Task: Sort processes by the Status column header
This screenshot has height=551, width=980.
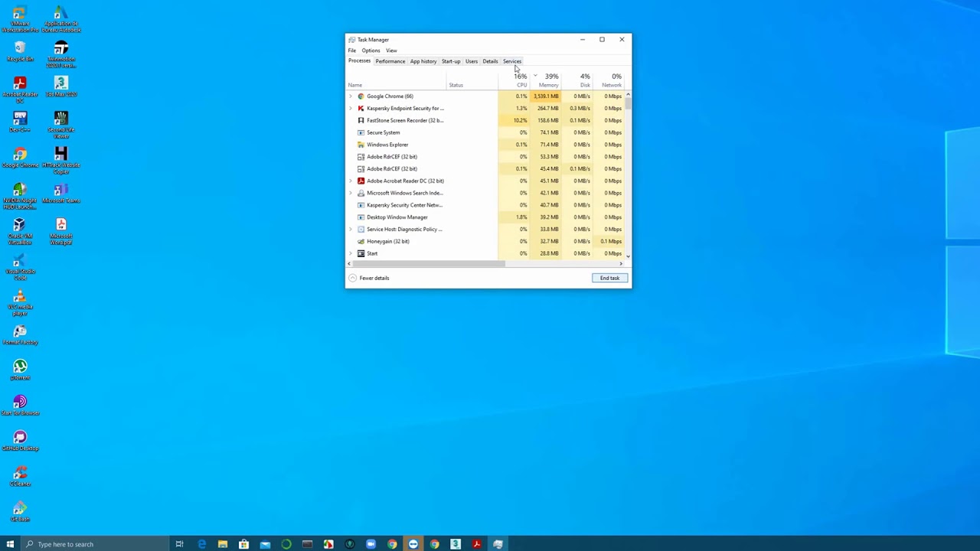Action: click(x=472, y=80)
